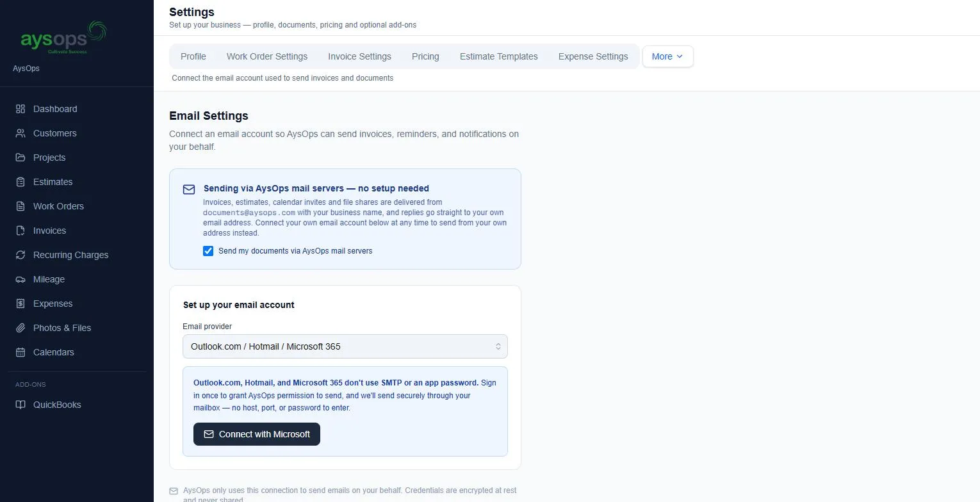Click the QuickBooks book icon

(x=20, y=405)
